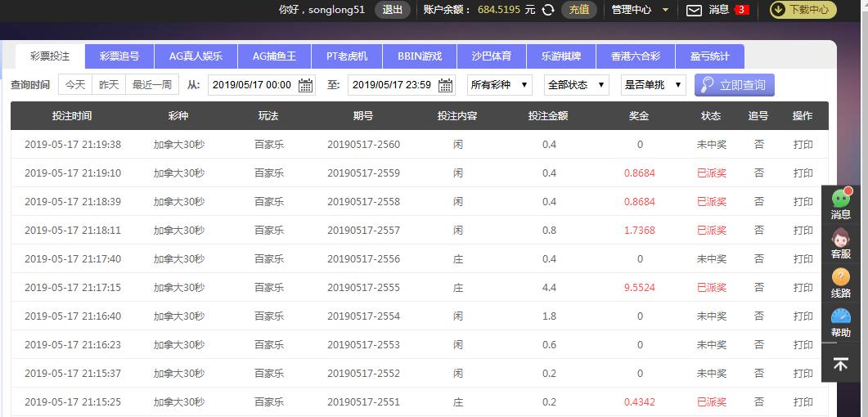
Task: Click the back-to-top arrow icon
Action: click(840, 364)
